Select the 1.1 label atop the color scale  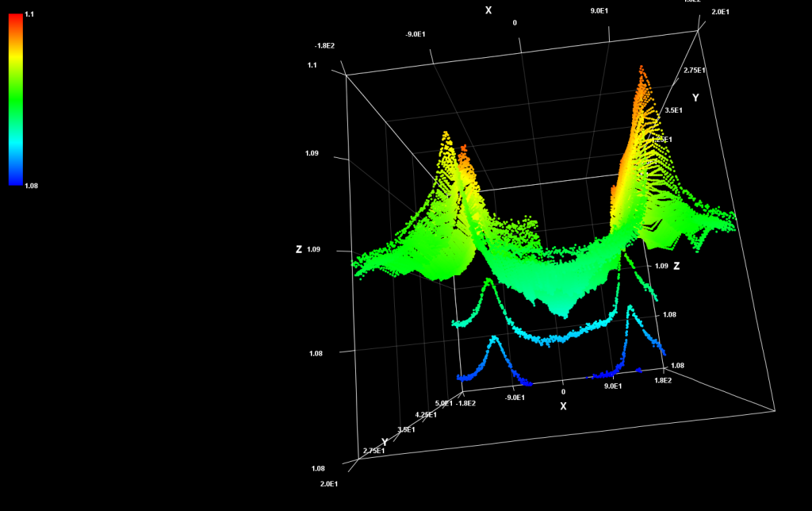tap(29, 14)
